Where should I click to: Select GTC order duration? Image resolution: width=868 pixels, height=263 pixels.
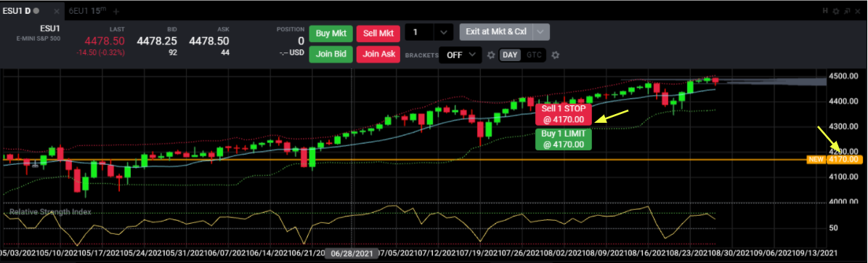pyautogui.click(x=534, y=54)
